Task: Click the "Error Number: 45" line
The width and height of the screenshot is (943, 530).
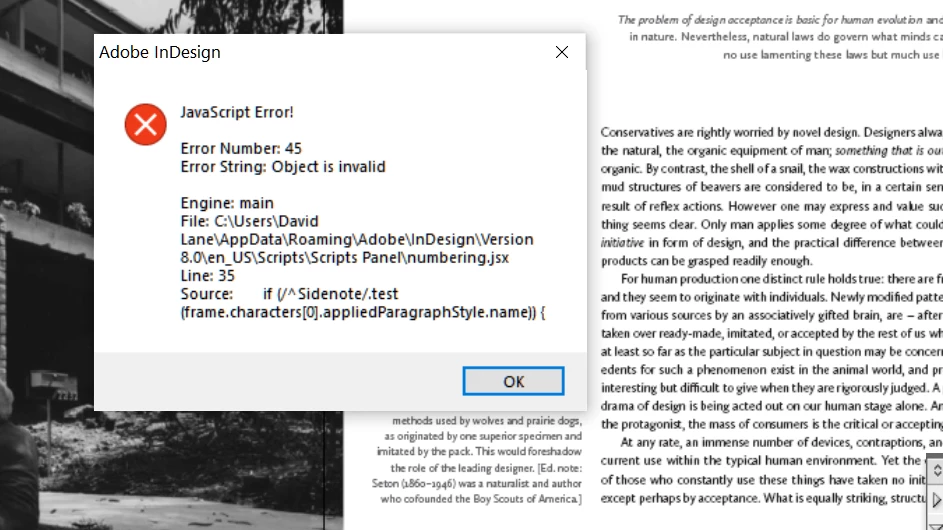Action: pyautogui.click(x=241, y=148)
